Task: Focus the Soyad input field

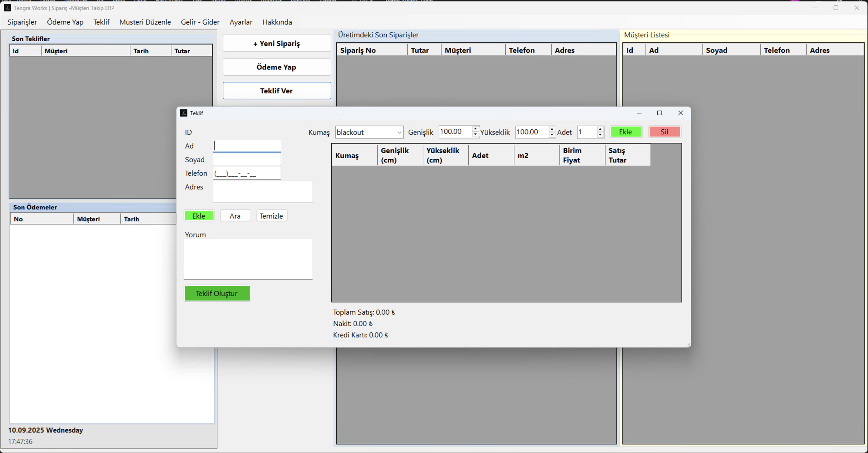Action: (x=247, y=159)
